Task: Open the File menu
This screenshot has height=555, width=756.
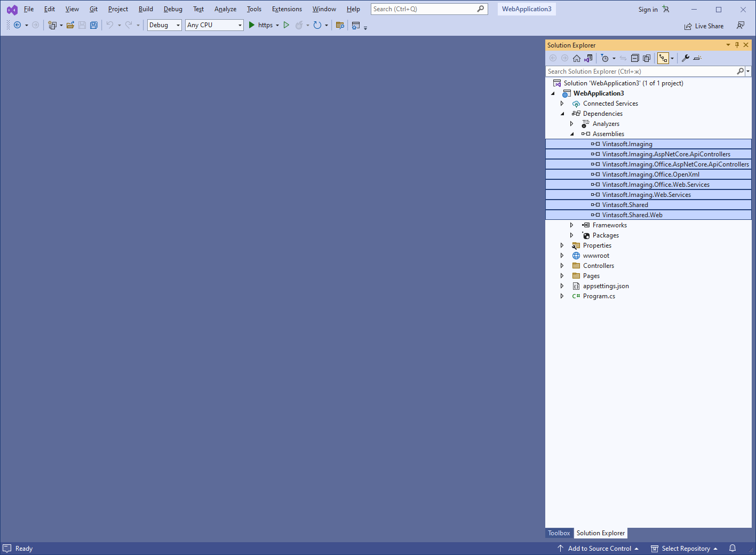Action: [29, 9]
